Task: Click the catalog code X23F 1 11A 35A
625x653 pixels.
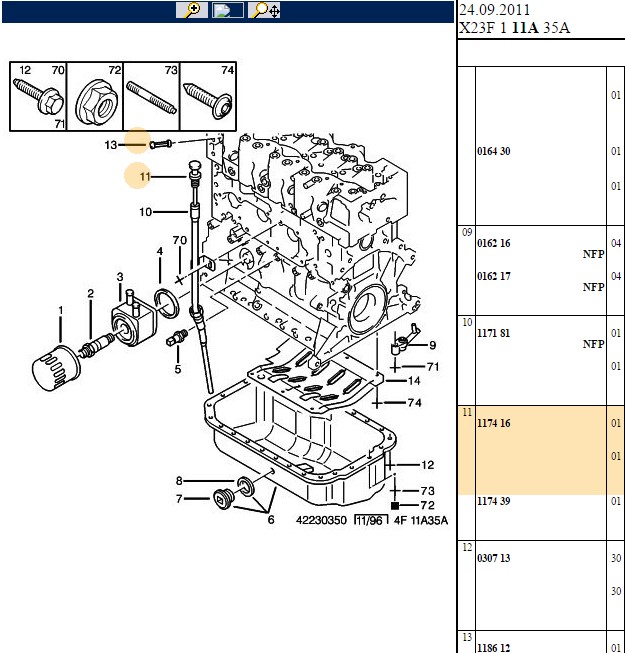Action: 514,27
